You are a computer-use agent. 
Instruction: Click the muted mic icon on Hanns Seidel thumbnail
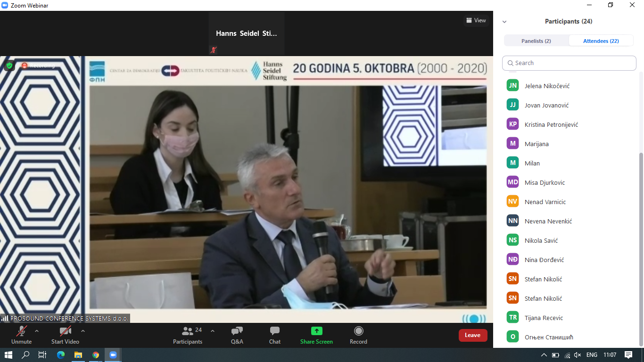[214, 49]
